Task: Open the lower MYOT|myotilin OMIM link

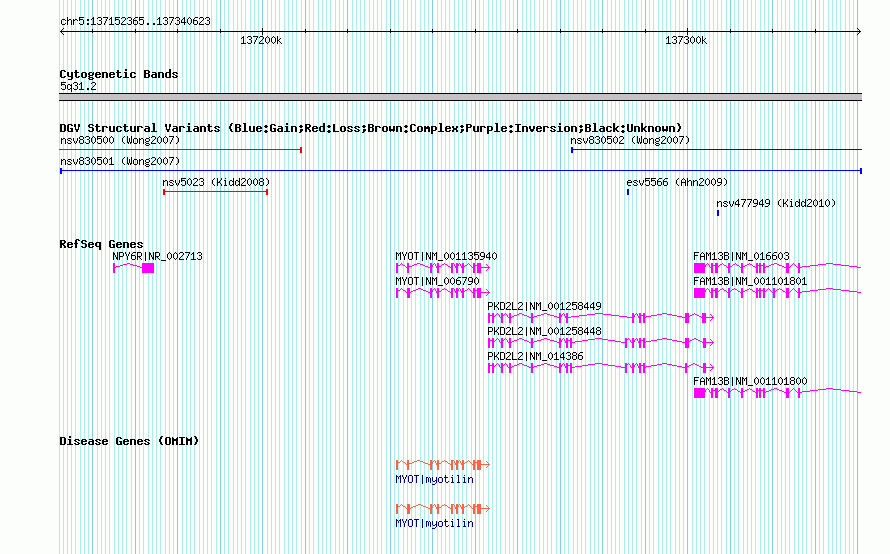Action: (x=434, y=523)
